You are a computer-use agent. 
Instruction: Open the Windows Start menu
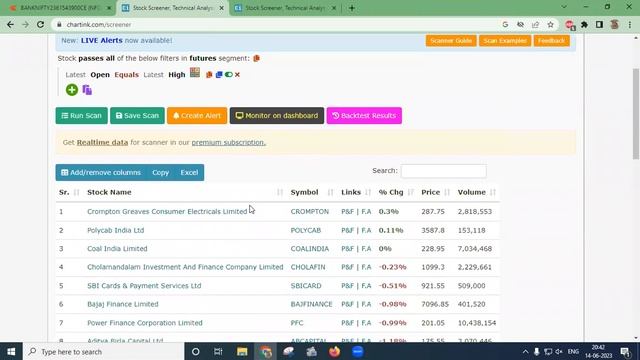tap(11, 351)
